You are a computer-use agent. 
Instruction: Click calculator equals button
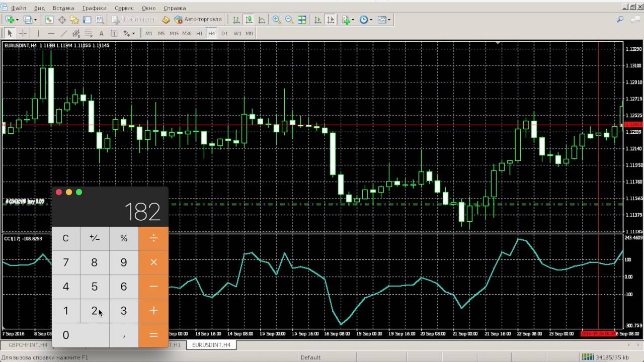153,335
